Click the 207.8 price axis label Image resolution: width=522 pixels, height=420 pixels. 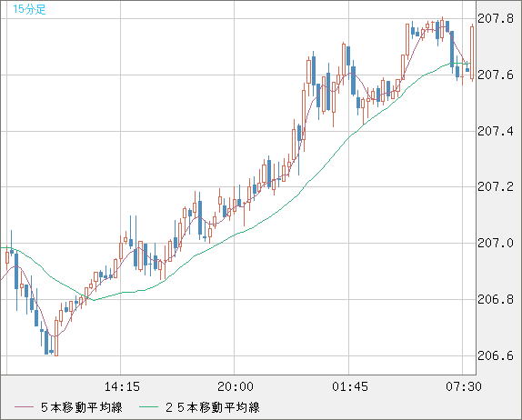[x=496, y=19]
